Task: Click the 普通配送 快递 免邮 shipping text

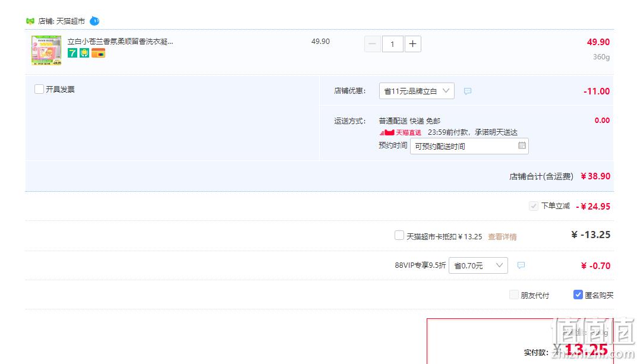Action: click(x=410, y=121)
